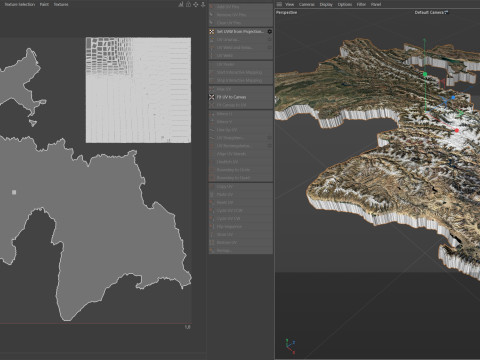480x360 pixels.
Task: Click the Cycle UV CCW icon
Action: tap(211, 211)
